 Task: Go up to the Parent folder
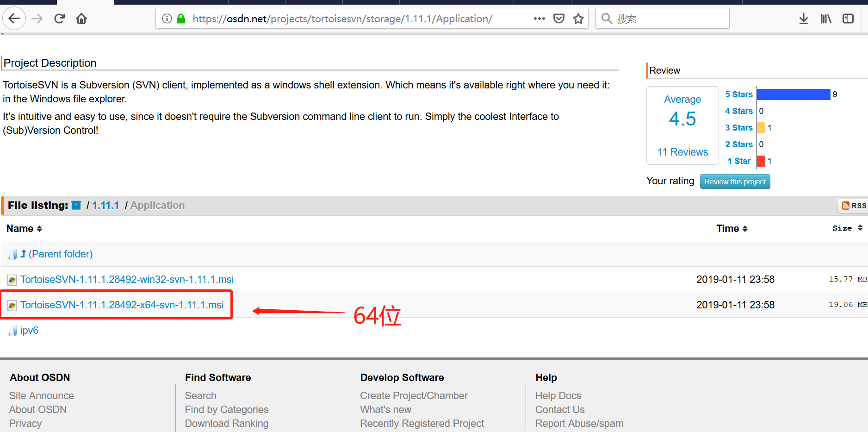61,254
